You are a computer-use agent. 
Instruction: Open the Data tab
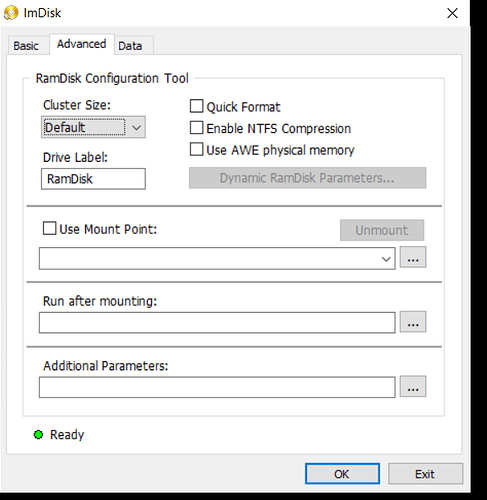(x=130, y=46)
